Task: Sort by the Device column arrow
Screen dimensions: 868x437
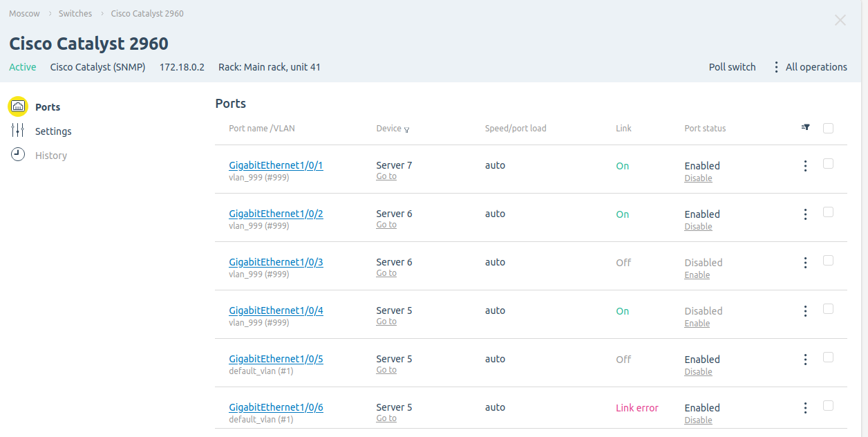Action: coord(406,129)
